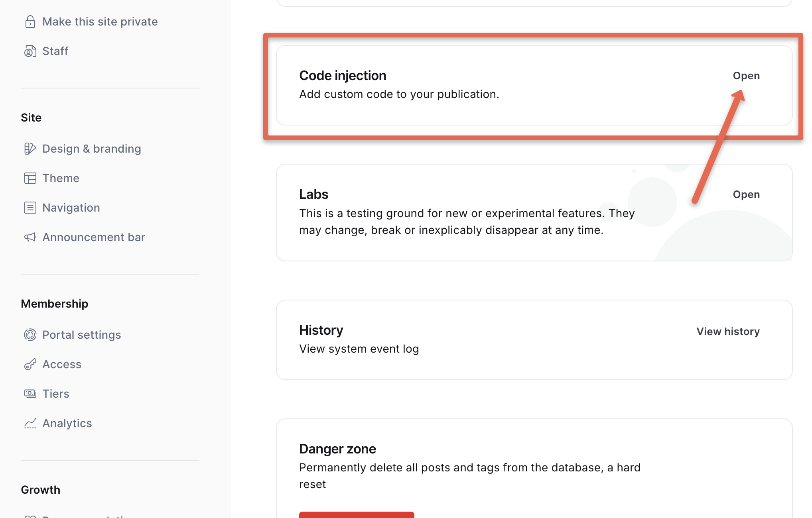Screen dimensions: 812x518
Task: Select the Analytics menu item
Action: click(x=67, y=423)
